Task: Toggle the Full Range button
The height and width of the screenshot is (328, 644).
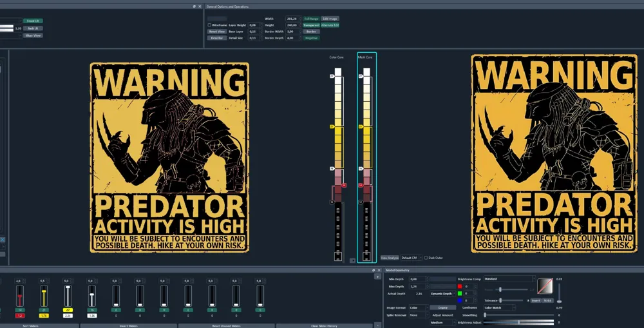Action: 311,19
